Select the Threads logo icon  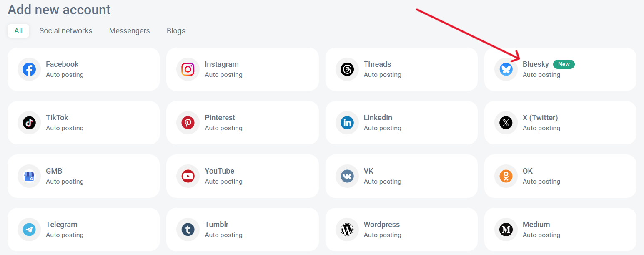pos(347,69)
